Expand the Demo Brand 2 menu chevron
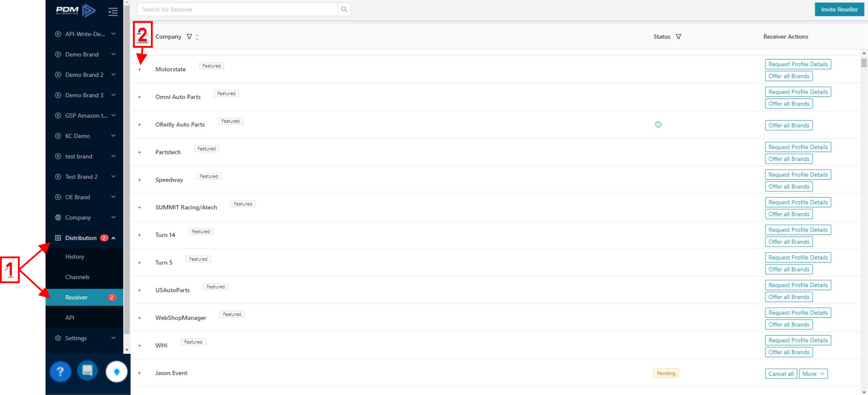The width and height of the screenshot is (868, 395). [113, 75]
